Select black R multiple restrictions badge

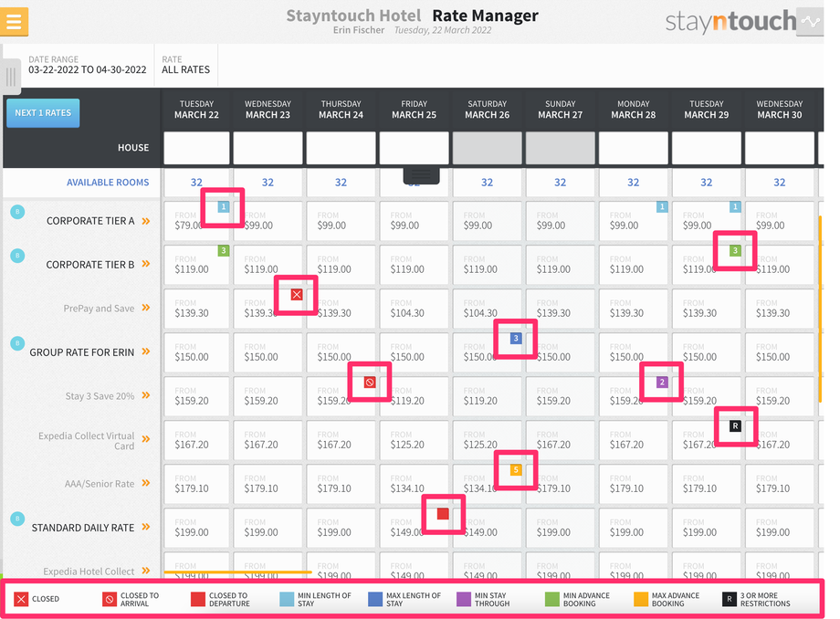coord(735,426)
